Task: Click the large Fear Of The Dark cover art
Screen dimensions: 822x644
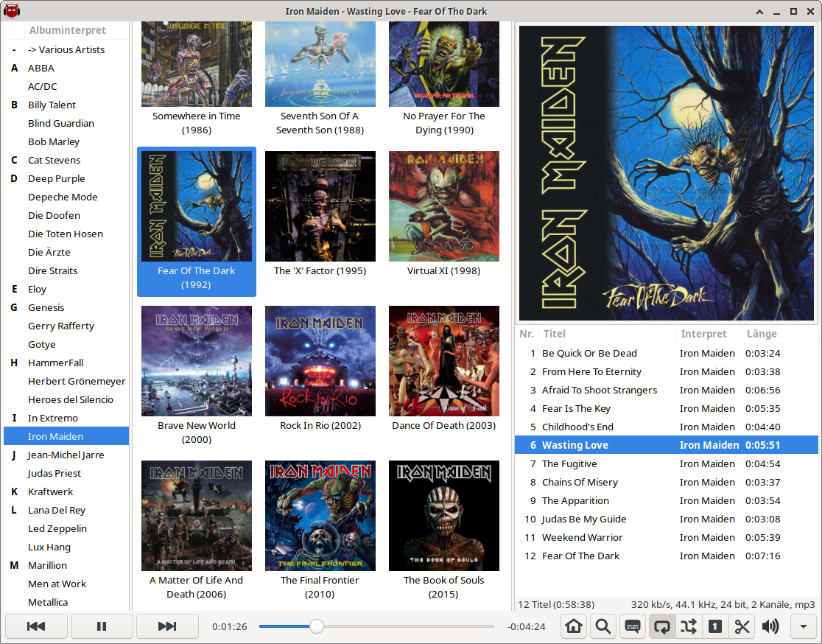Action: [667, 173]
